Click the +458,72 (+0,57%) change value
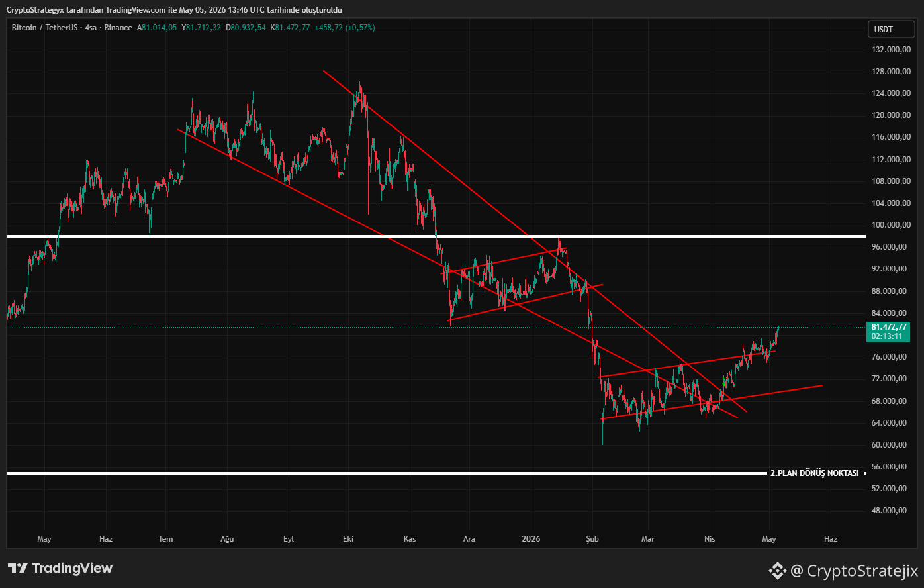The width and height of the screenshot is (924, 588). pos(344,28)
